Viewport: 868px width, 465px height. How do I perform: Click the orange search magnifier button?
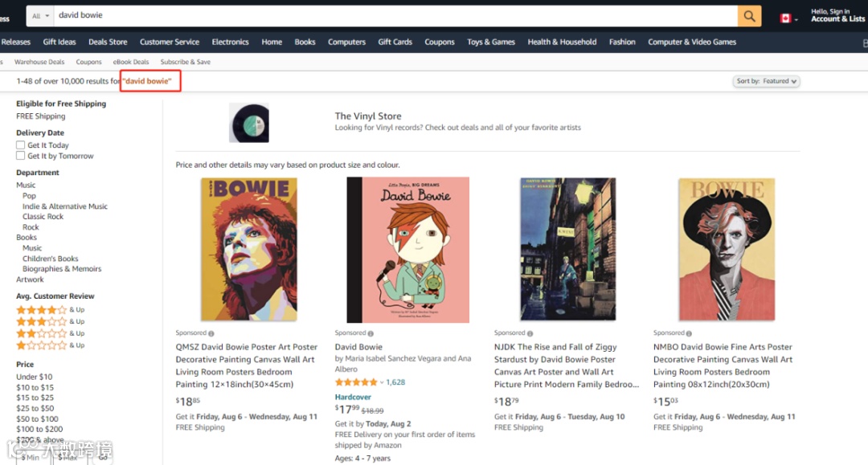point(749,16)
